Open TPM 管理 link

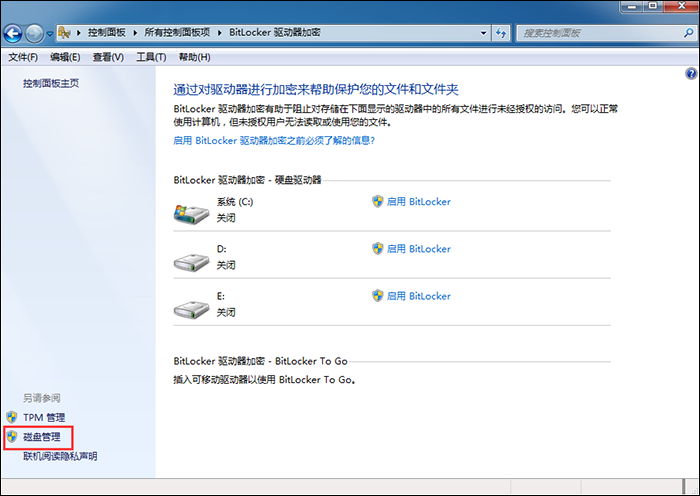click(44, 418)
